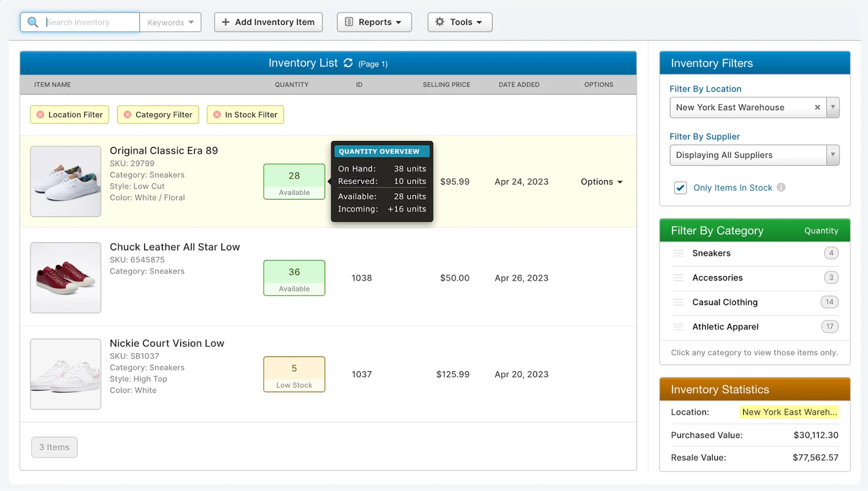Viewport: 868px width, 491px height.
Task: Open Nickie Court Vision Low thumbnail
Action: pos(66,374)
